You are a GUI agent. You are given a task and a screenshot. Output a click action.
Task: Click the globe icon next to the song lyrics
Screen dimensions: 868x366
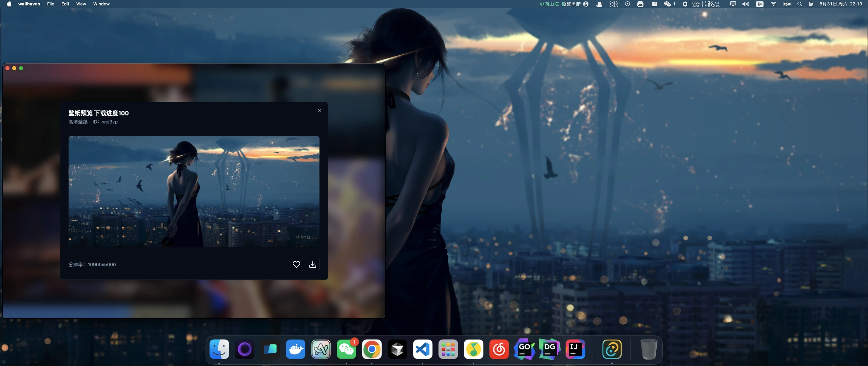click(586, 4)
